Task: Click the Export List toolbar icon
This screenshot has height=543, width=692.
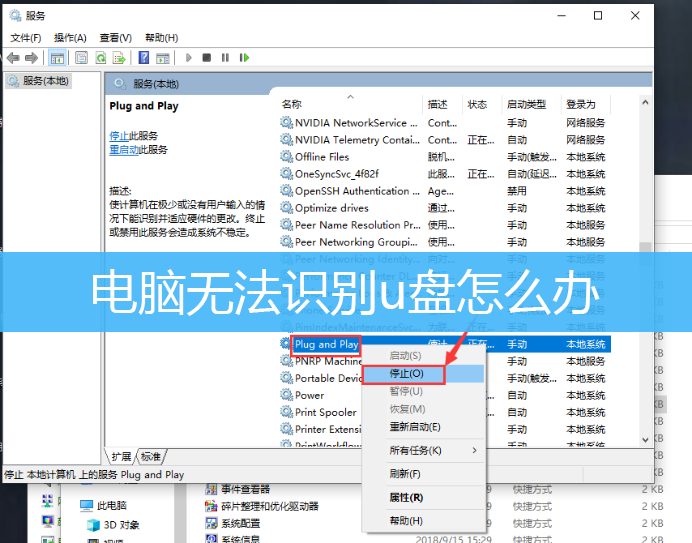Action: click(121, 58)
